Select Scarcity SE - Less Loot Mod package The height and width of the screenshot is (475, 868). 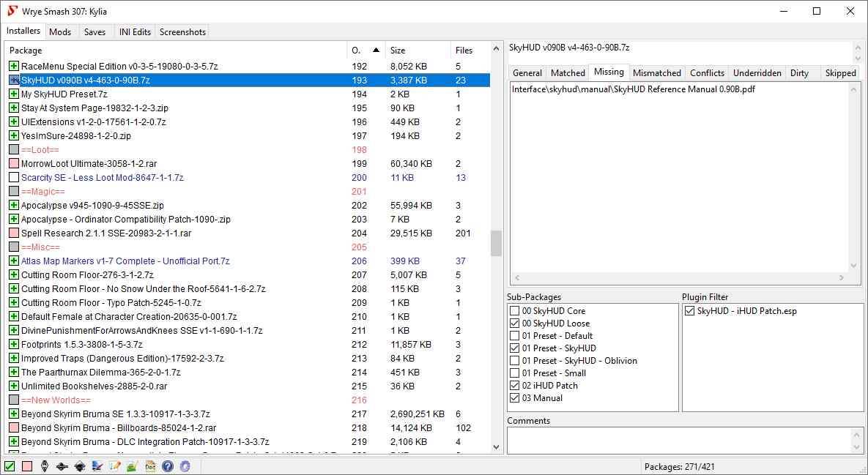coord(102,178)
